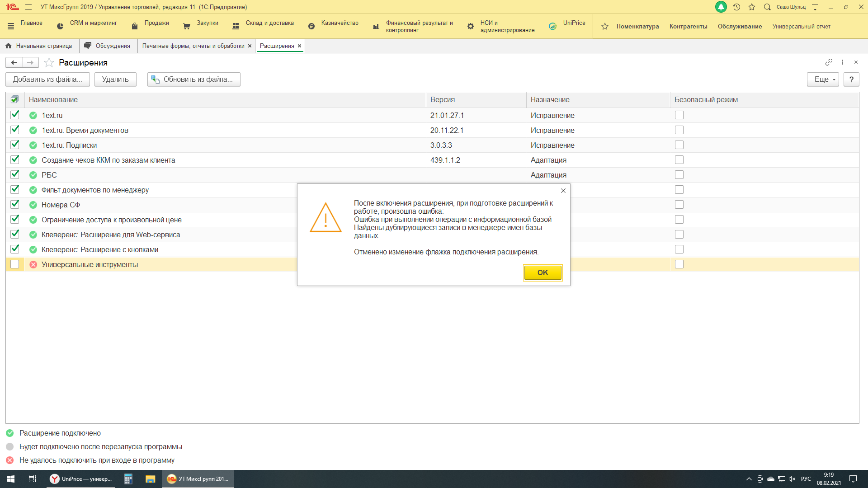Open the three-dot form options icon
Viewport: 868px width, 488px height.
coord(842,62)
